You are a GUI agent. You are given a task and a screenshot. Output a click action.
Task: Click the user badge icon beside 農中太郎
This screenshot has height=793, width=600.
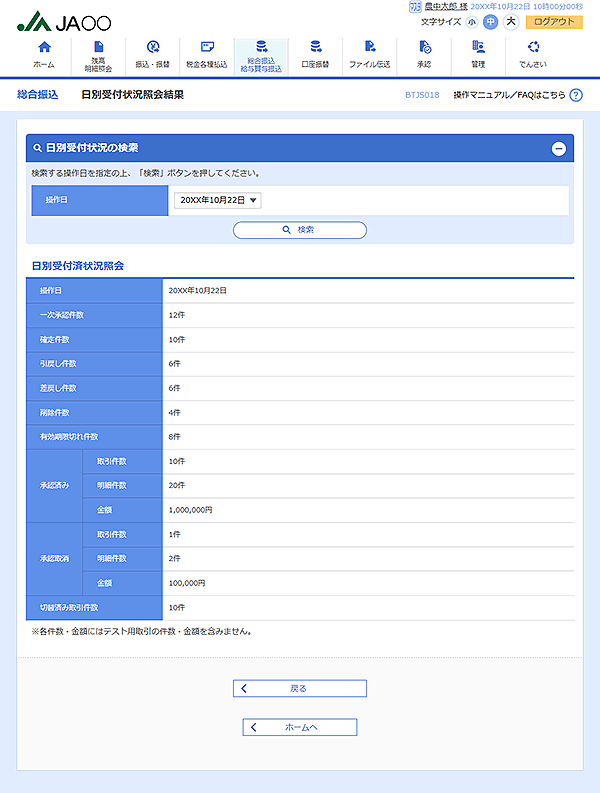pyautogui.click(x=415, y=7)
